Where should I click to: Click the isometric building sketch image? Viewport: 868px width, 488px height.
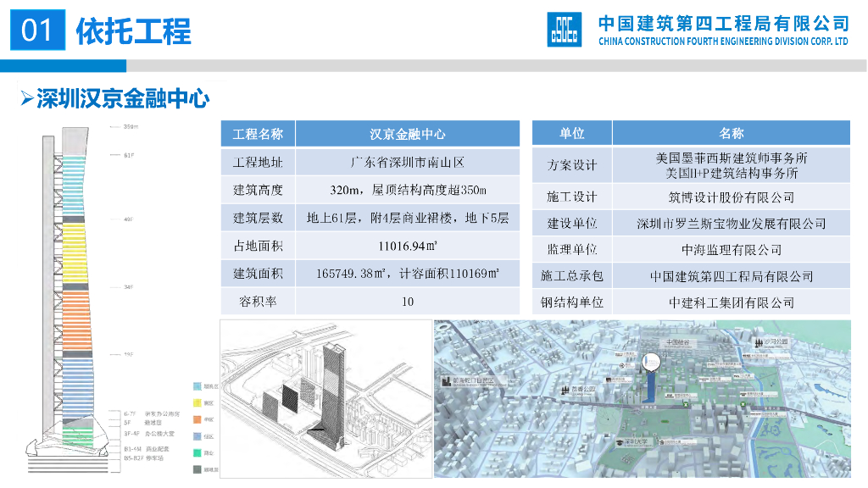pos(325,398)
